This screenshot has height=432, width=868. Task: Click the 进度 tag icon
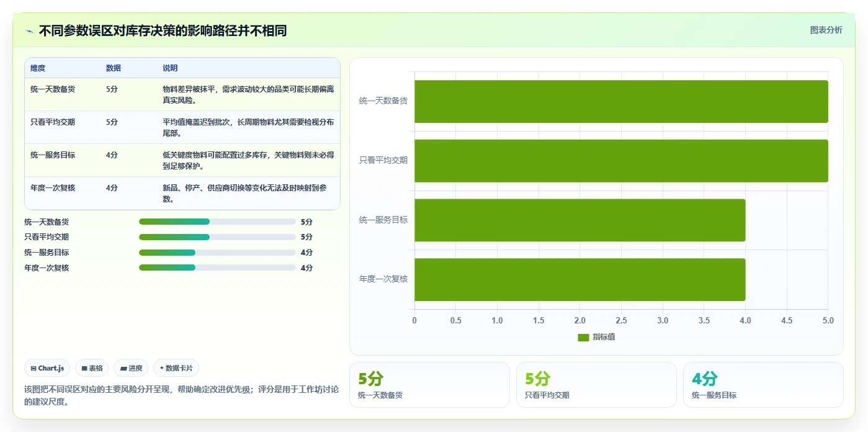(x=124, y=368)
